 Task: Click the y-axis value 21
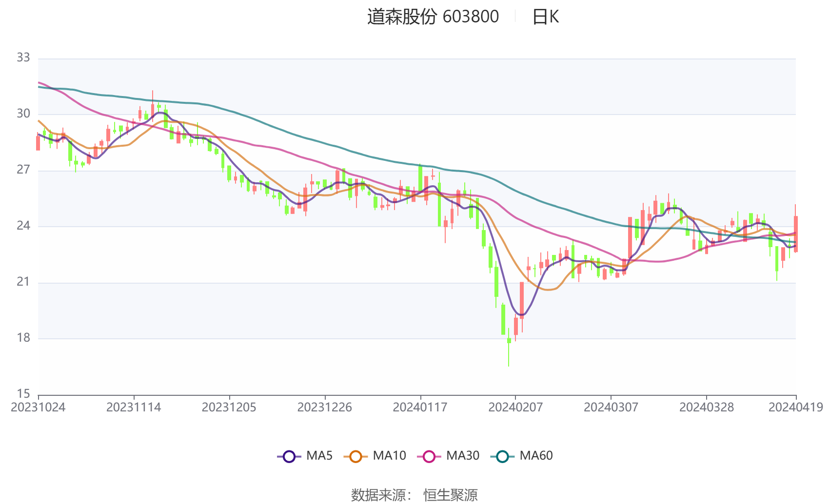pyautogui.click(x=23, y=282)
